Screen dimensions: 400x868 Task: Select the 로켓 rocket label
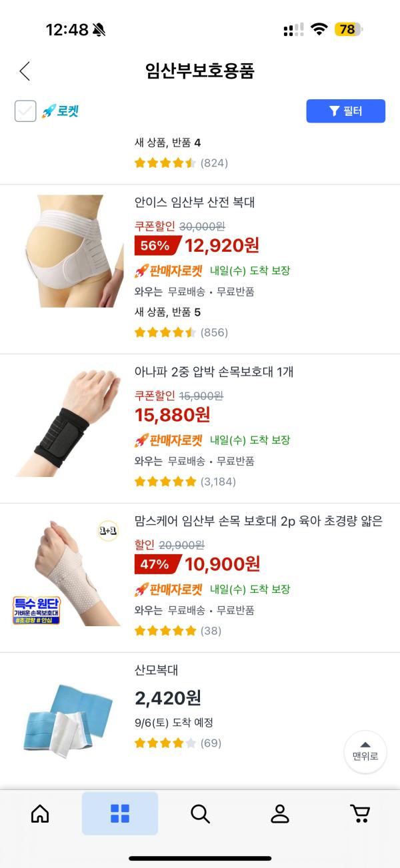point(60,111)
